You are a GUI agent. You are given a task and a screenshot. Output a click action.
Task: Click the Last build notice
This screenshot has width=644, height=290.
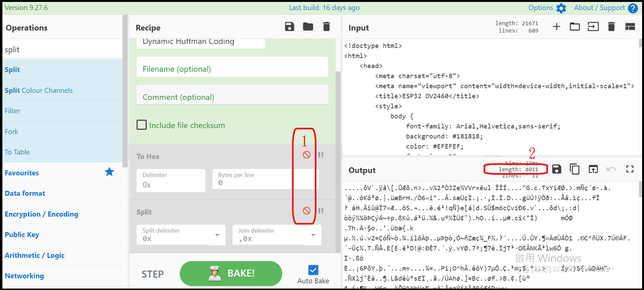pyautogui.click(x=324, y=8)
